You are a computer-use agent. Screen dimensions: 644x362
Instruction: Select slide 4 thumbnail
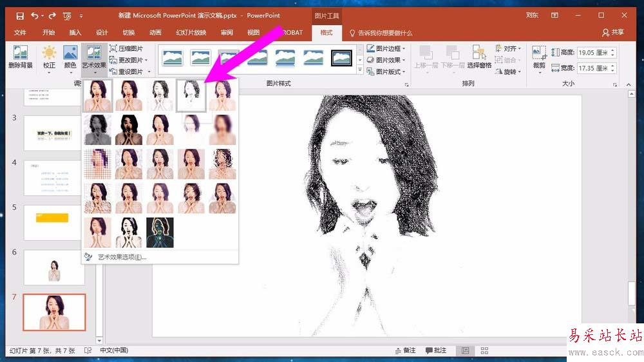53,178
